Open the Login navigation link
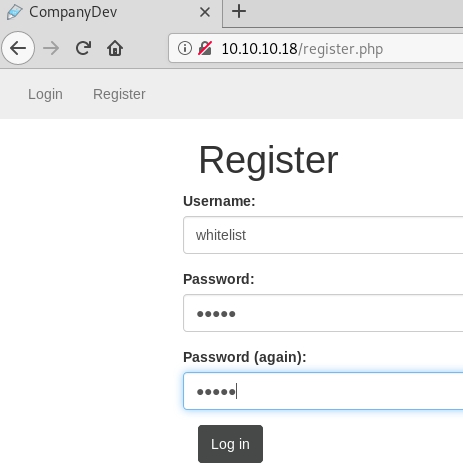The height and width of the screenshot is (474, 463). pos(45,94)
